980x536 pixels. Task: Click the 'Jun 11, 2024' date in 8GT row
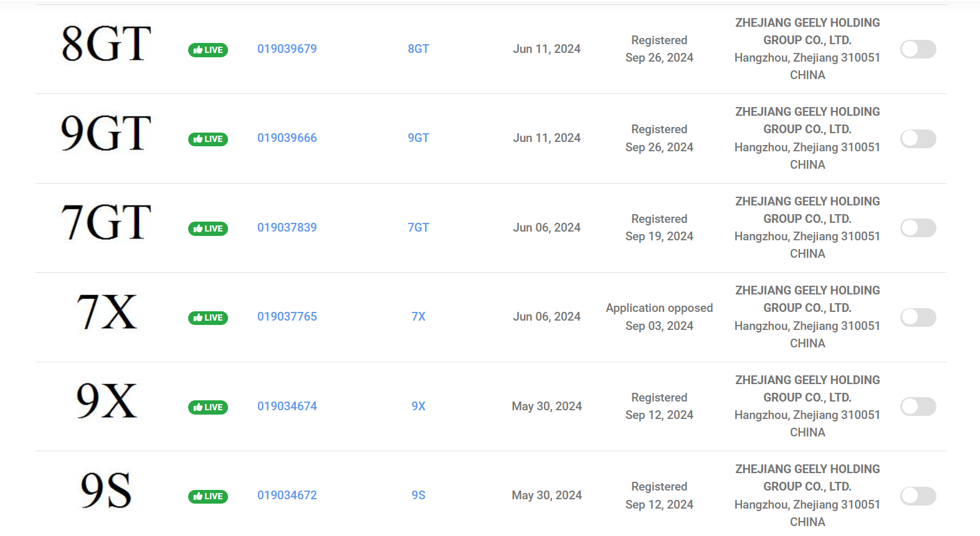click(x=547, y=49)
